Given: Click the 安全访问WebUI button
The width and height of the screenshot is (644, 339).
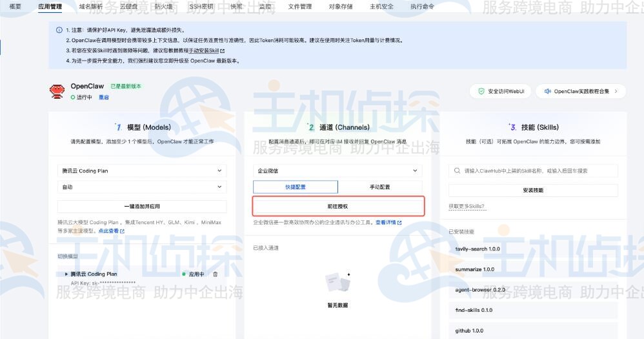Looking at the screenshot, I should click(x=500, y=91).
